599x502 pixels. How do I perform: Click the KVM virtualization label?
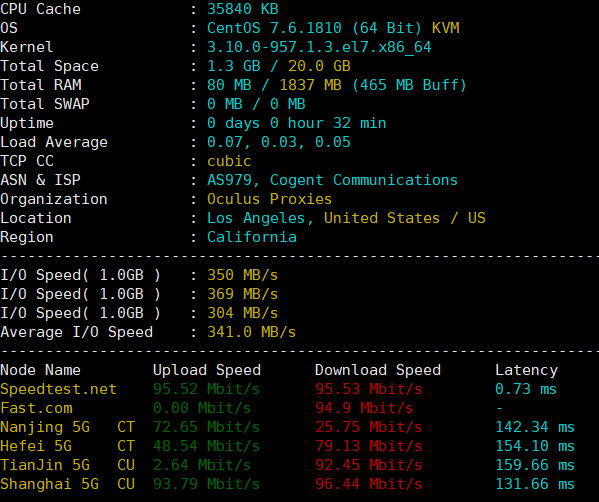pyautogui.click(x=445, y=28)
